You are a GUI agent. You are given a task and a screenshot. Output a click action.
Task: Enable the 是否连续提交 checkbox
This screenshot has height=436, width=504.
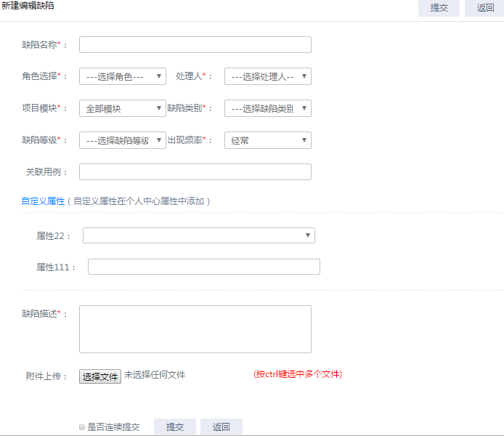point(82,427)
